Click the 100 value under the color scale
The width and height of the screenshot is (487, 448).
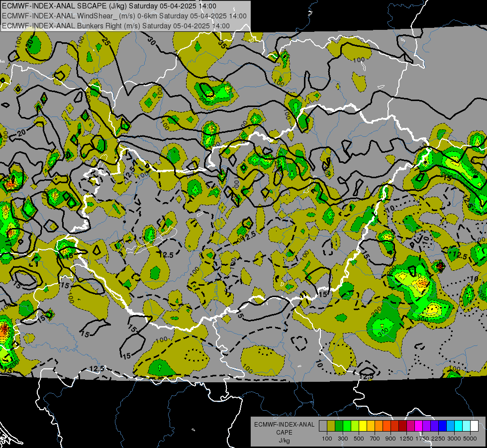(x=327, y=439)
